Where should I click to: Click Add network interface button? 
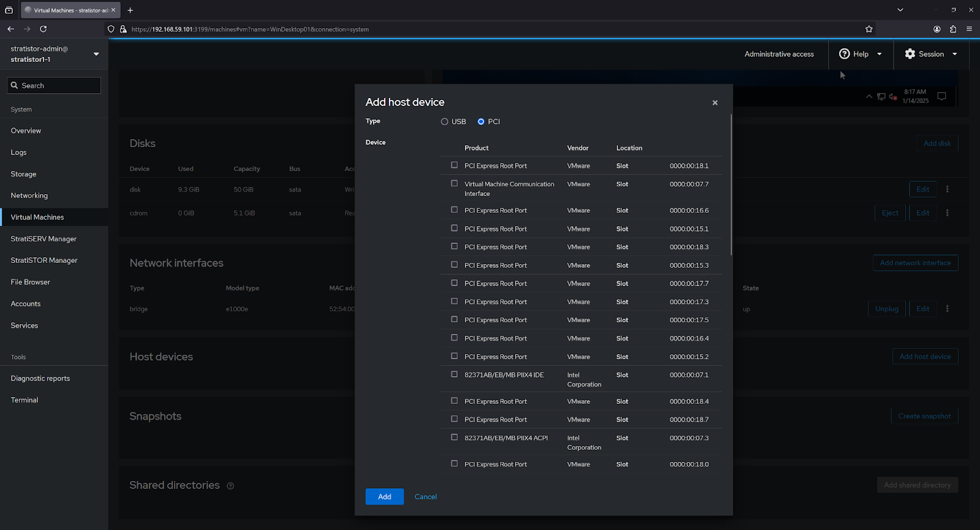tap(915, 263)
